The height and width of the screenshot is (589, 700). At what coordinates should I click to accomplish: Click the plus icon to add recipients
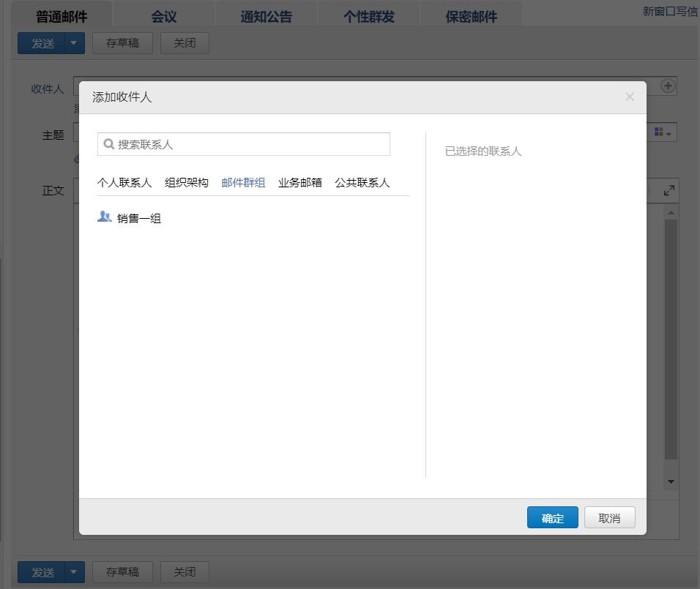click(x=668, y=86)
